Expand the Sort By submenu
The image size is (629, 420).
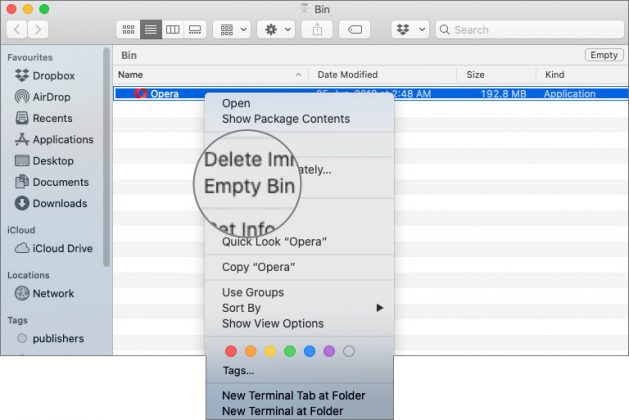(x=299, y=308)
